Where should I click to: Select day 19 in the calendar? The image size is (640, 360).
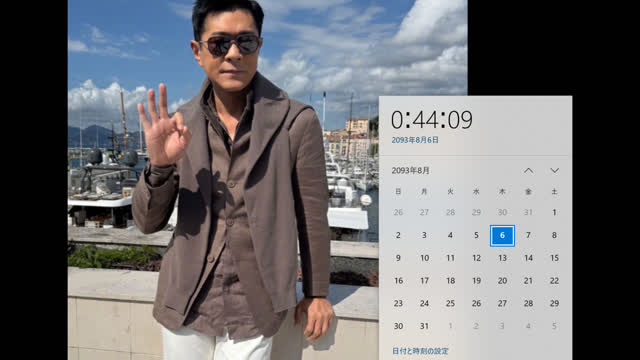pyautogui.click(x=476, y=281)
